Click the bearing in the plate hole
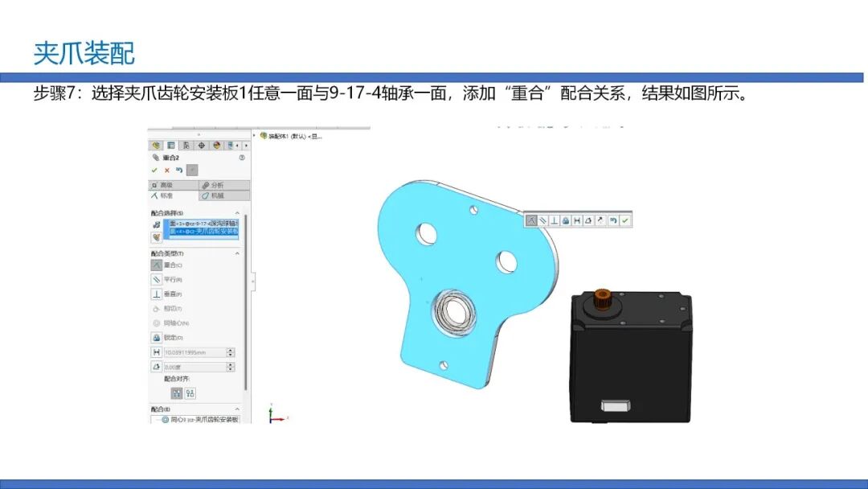The image size is (868, 489). coord(455,312)
